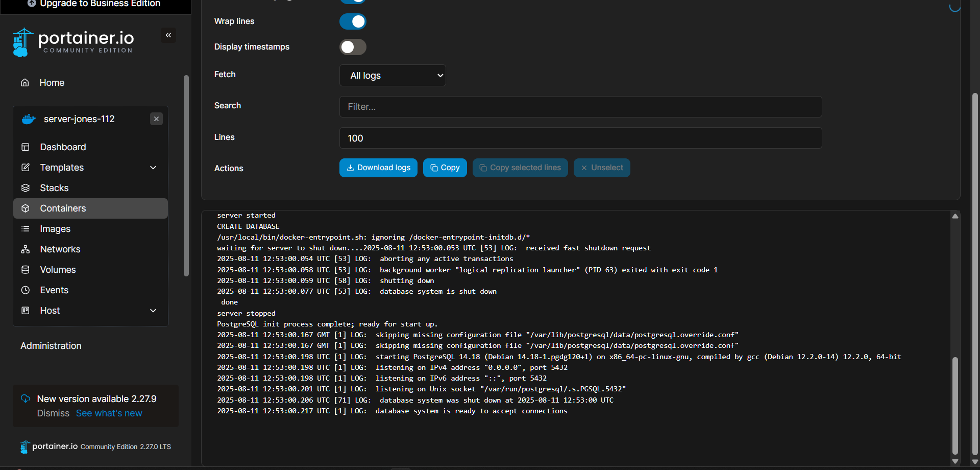Select log line 'listening on IPv4 address'
Screen dimensions: 980x470
pyautogui.click(x=392, y=367)
